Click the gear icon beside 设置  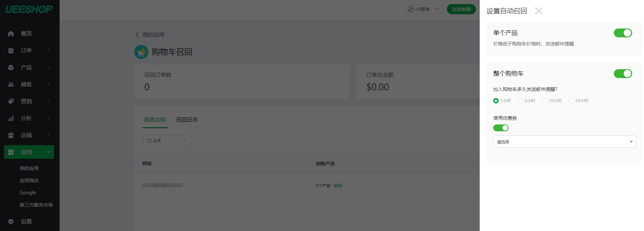pyautogui.click(x=11, y=222)
